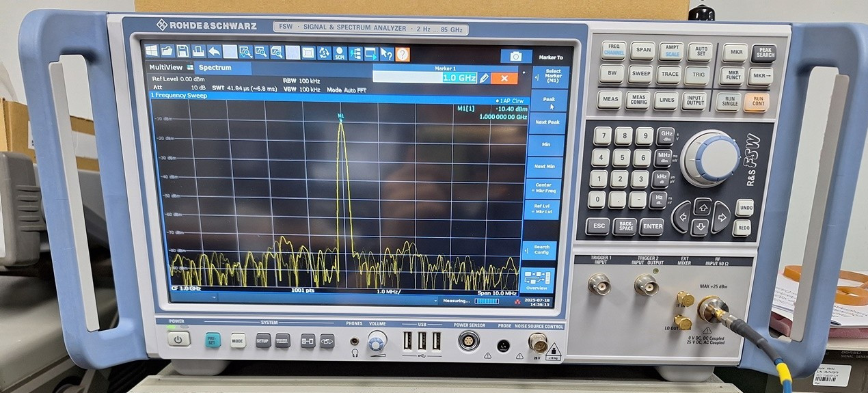
Task: Click the GHz unit key
Action: click(666, 136)
